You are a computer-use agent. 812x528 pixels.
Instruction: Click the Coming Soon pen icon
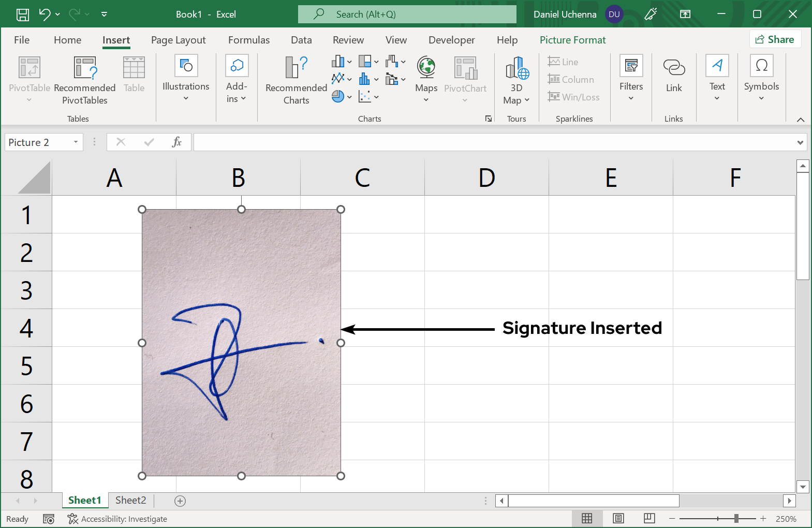point(651,14)
